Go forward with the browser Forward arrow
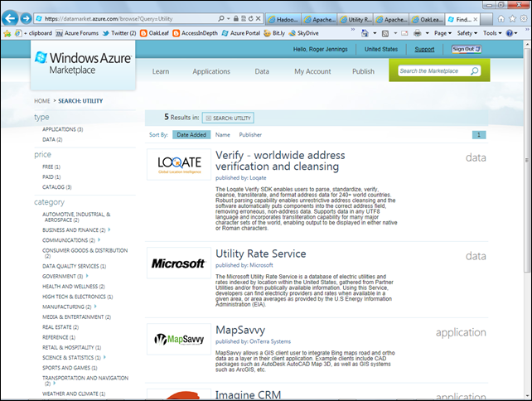The image size is (532, 401). tap(27, 18)
